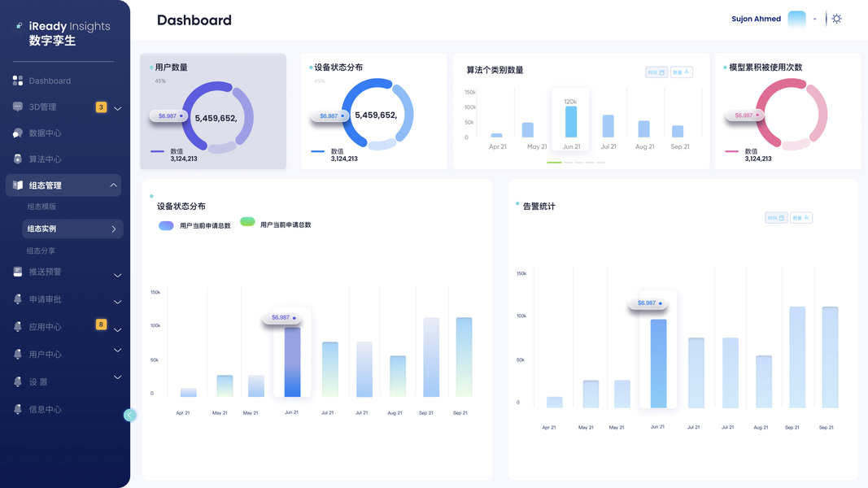Expand the 设置 menu chevron

(117, 377)
